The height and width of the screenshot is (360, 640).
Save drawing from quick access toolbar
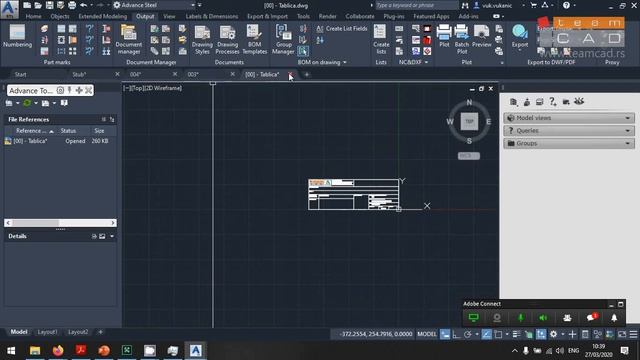click(49, 5)
